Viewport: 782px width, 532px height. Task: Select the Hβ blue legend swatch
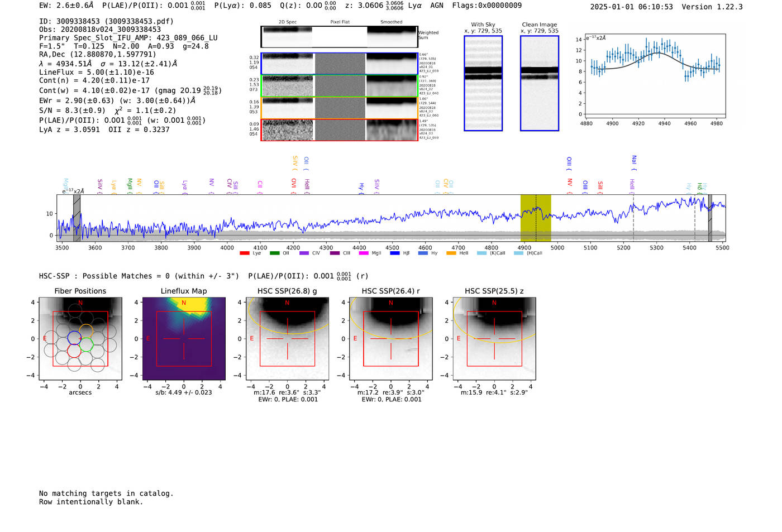pos(394,253)
